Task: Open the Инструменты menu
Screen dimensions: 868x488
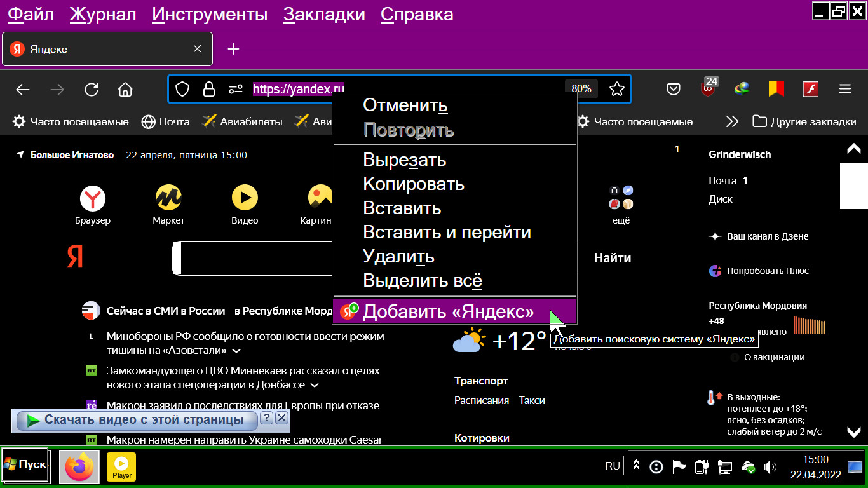Action: tap(210, 14)
